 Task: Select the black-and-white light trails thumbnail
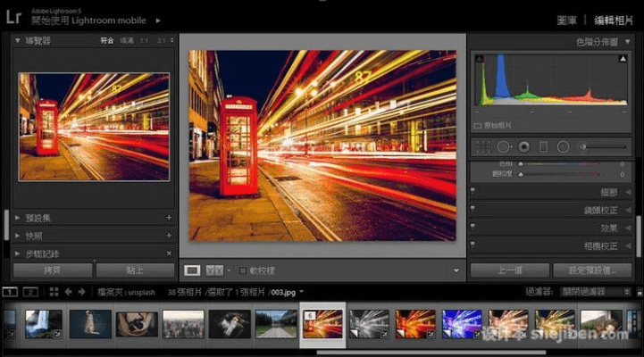point(369,324)
